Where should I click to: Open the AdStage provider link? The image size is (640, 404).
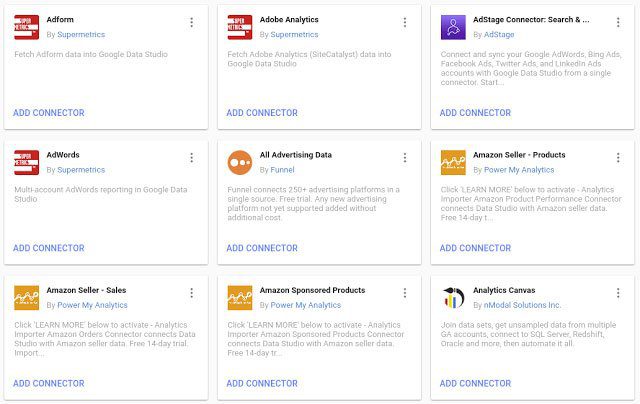(500, 34)
